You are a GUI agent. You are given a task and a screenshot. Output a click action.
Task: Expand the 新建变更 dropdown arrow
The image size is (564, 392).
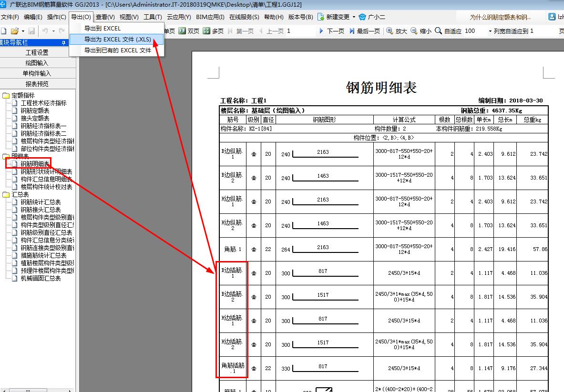pyautogui.click(x=354, y=17)
